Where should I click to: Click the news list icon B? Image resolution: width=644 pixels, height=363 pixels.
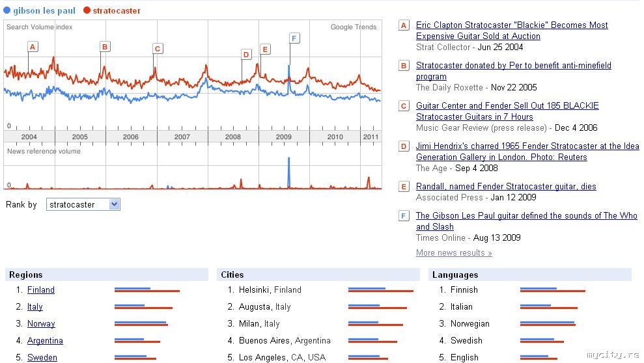point(404,66)
